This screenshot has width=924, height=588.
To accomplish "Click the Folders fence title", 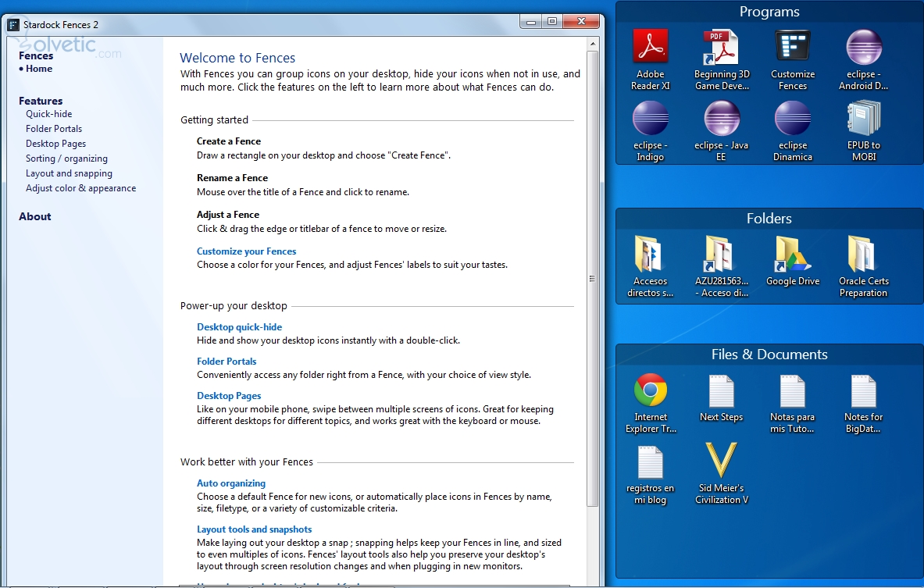I will pyautogui.click(x=769, y=219).
